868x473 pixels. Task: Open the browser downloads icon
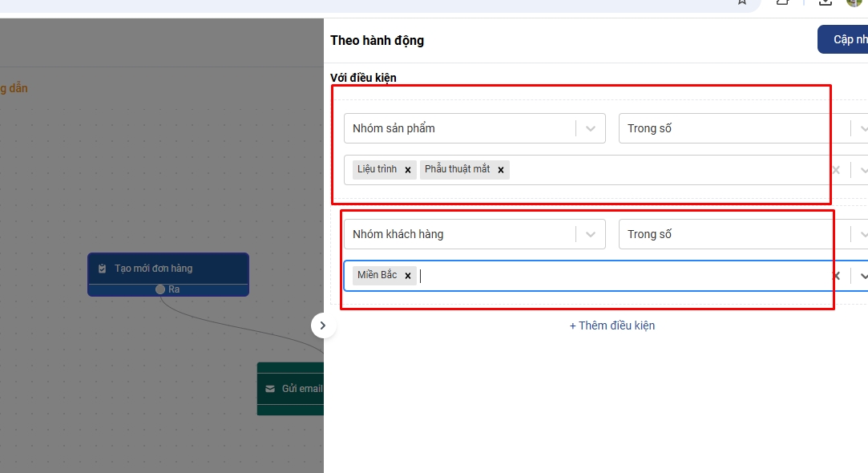click(825, 3)
